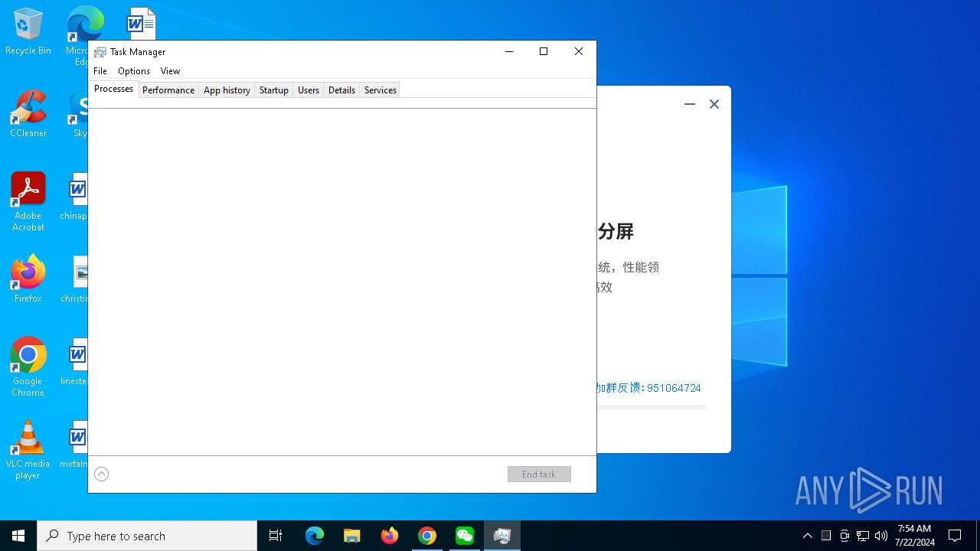The image size is (980, 551).
Task: Switch to the Details tab
Action: point(341,90)
